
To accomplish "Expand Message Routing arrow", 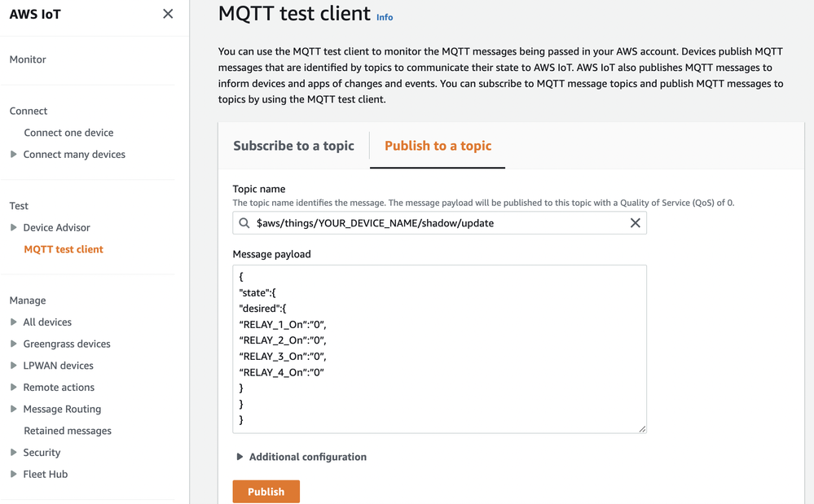I will [14, 409].
